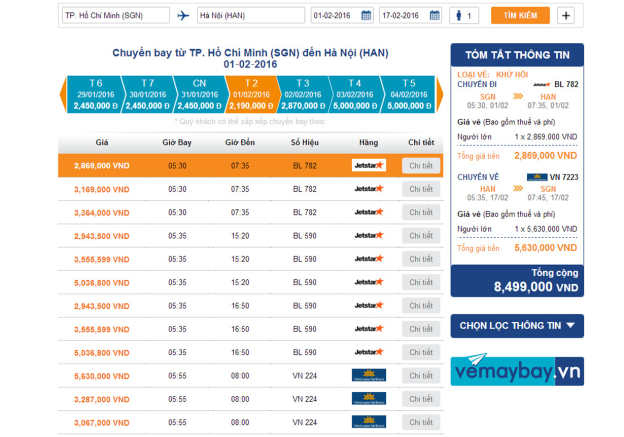
Task: Select the 2,943,500 VND flight arriving 15:20
Action: (x=101, y=236)
